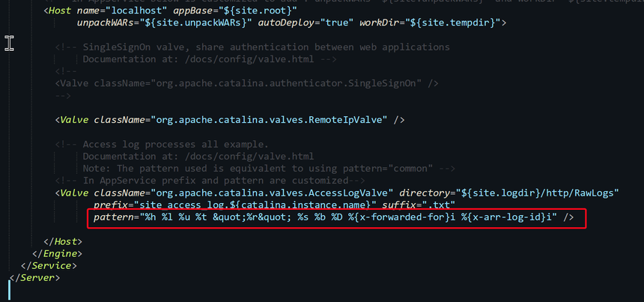Viewport: 644px width, 302px height.
Task: Click the unpackWARs attribute on Host
Action: 109,23
